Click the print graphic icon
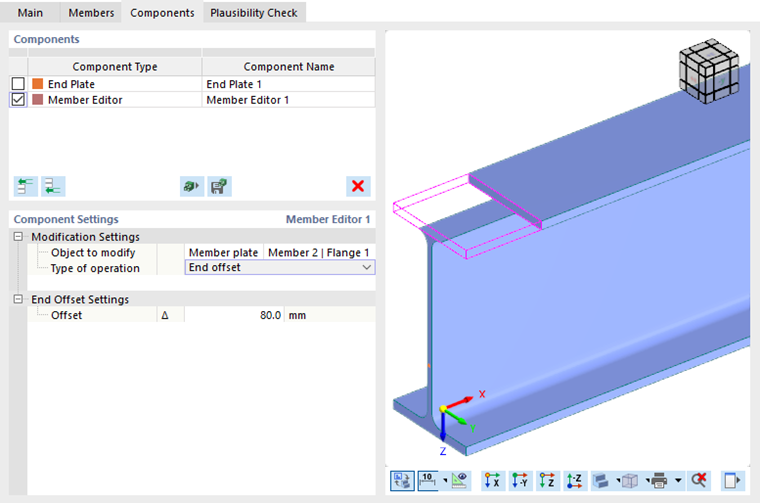 pos(660,481)
